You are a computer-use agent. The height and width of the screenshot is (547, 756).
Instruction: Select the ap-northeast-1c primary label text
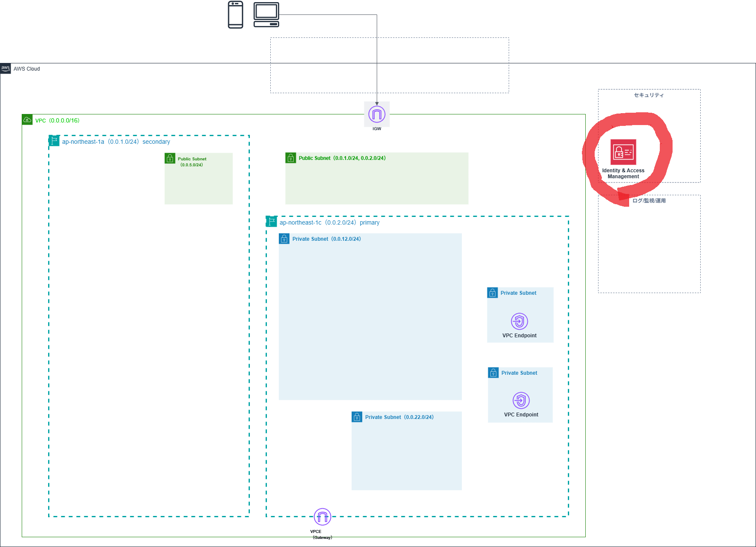coord(329,222)
